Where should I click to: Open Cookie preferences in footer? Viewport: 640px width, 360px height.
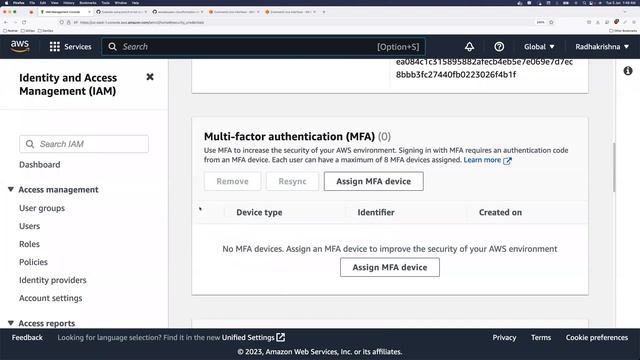coord(597,337)
